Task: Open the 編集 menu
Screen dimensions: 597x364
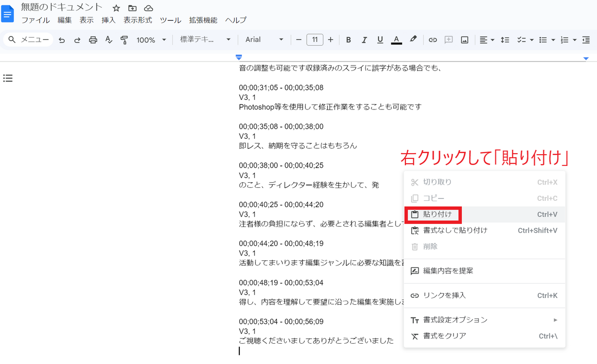Action: click(x=65, y=20)
